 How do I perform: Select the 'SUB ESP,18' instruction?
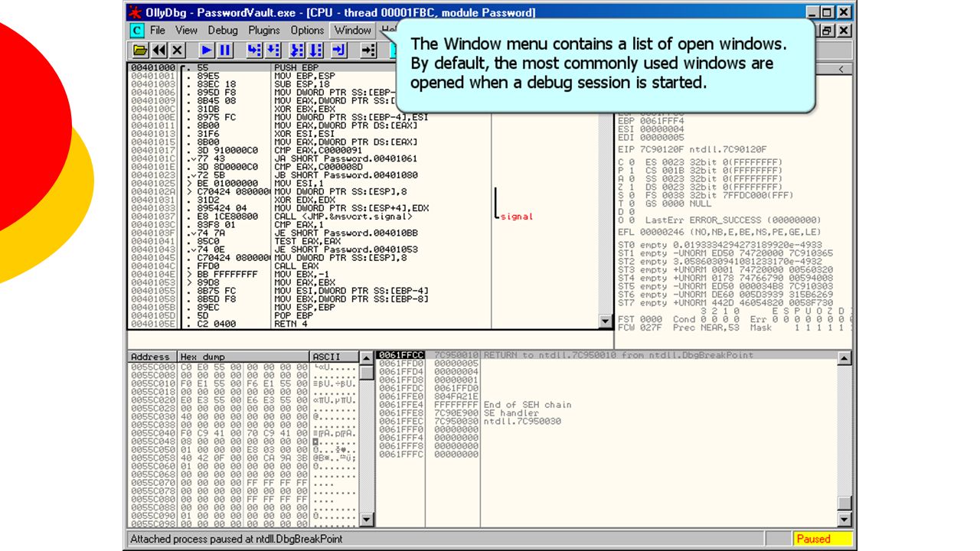tap(301, 84)
